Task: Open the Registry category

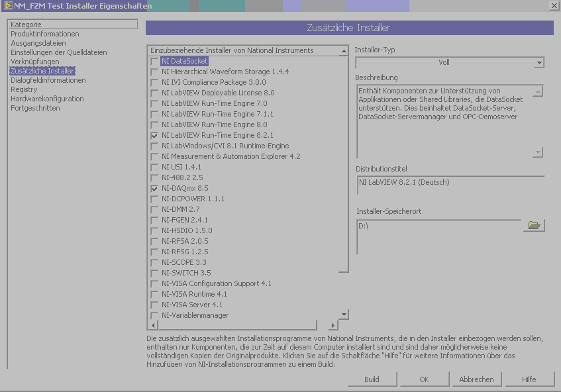Action: (x=24, y=90)
